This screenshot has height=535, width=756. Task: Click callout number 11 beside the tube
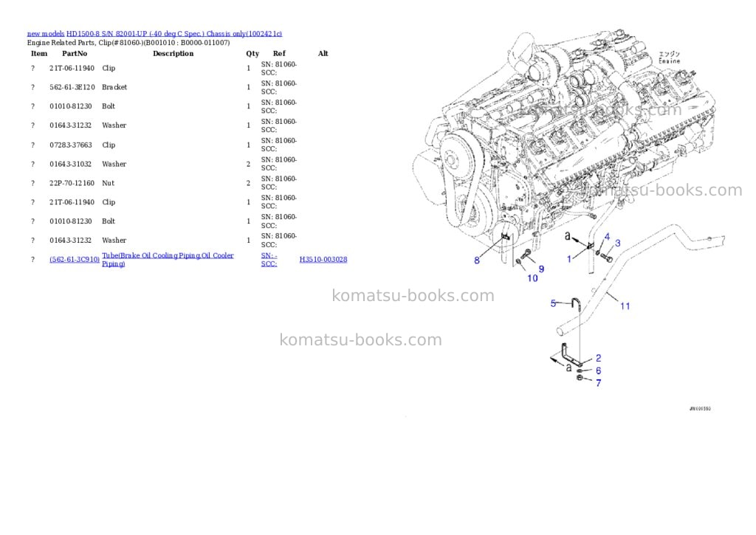click(x=625, y=306)
